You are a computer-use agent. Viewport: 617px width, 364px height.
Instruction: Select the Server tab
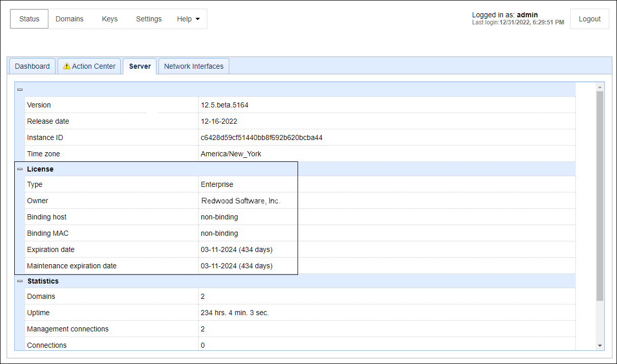coord(140,66)
